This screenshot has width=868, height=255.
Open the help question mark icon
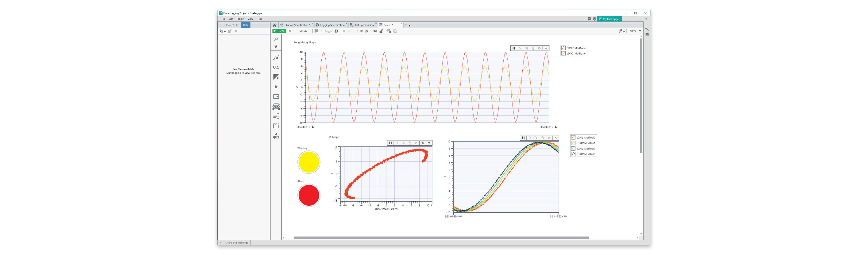point(594,19)
